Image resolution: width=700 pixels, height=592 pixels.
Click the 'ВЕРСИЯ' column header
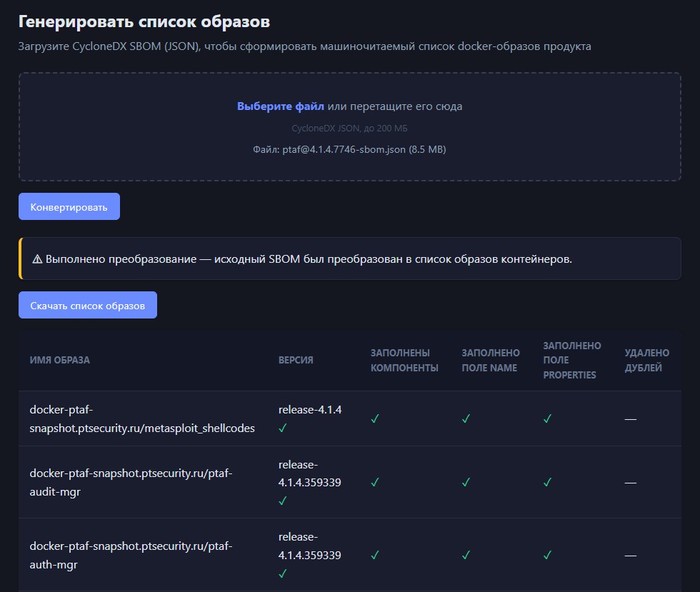[x=296, y=360]
